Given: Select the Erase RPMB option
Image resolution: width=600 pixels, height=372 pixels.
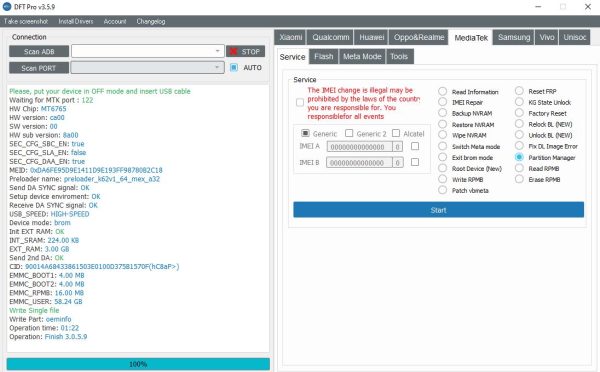Looking at the screenshot, I should pyautogui.click(x=519, y=179).
